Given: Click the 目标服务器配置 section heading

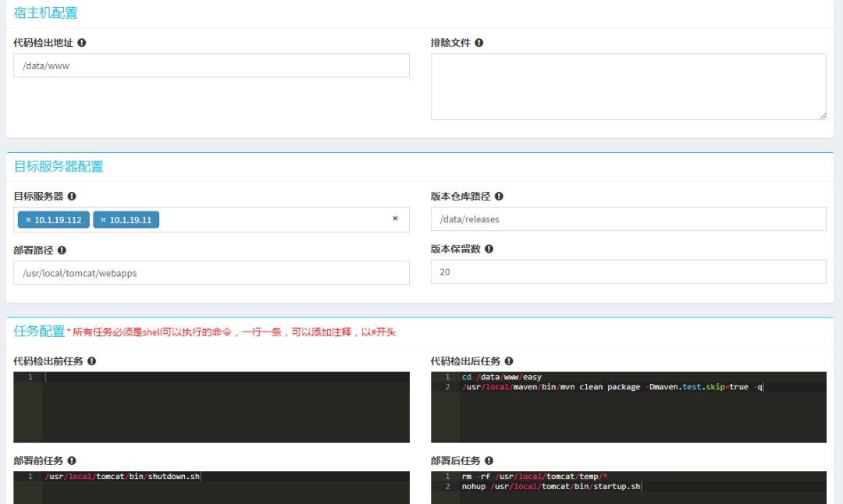Looking at the screenshot, I should tap(58, 166).
